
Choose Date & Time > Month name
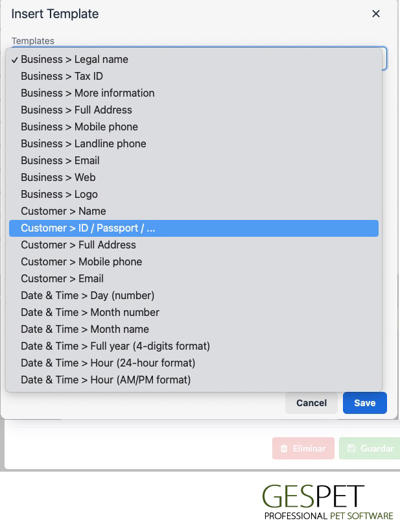click(194, 330)
